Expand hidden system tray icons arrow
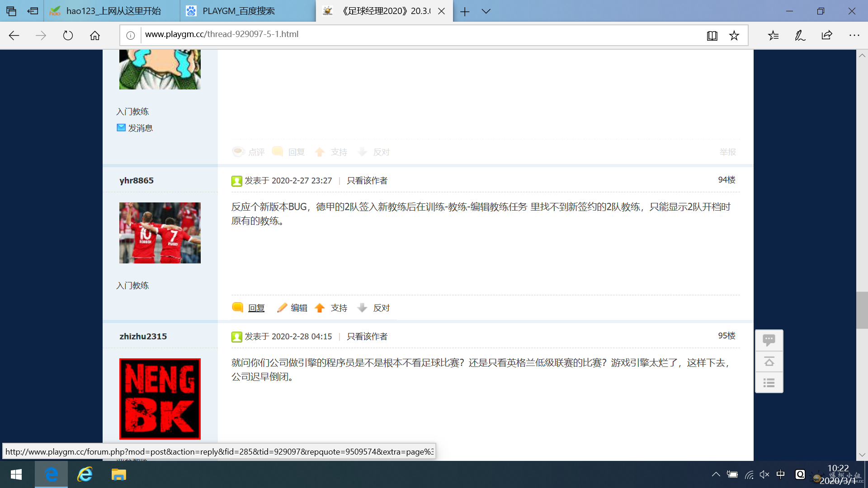The height and width of the screenshot is (488, 868). point(716,474)
